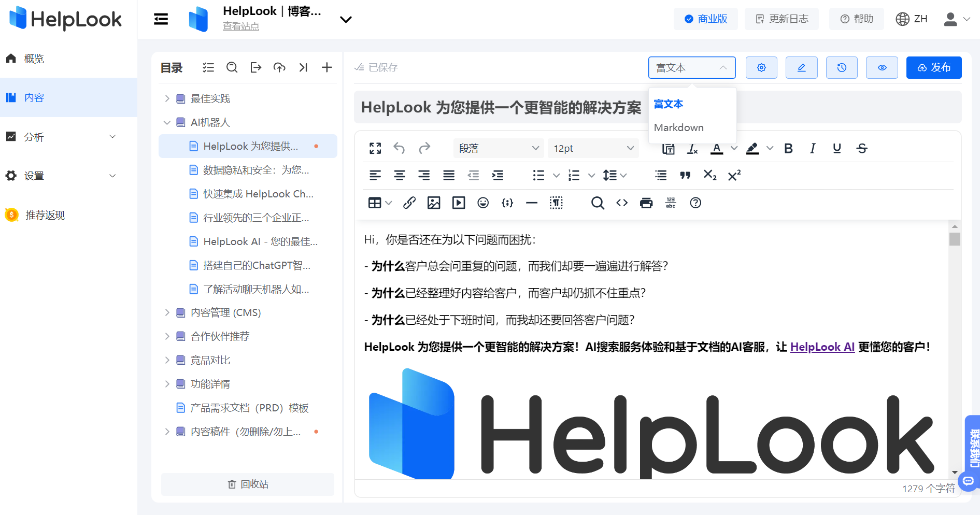980x515 pixels.
Task: Expand 分析 in the sidebar
Action: (68, 137)
